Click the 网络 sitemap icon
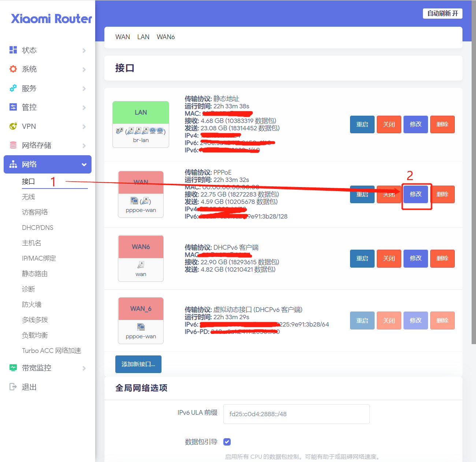The width and height of the screenshot is (476, 462). [x=13, y=164]
